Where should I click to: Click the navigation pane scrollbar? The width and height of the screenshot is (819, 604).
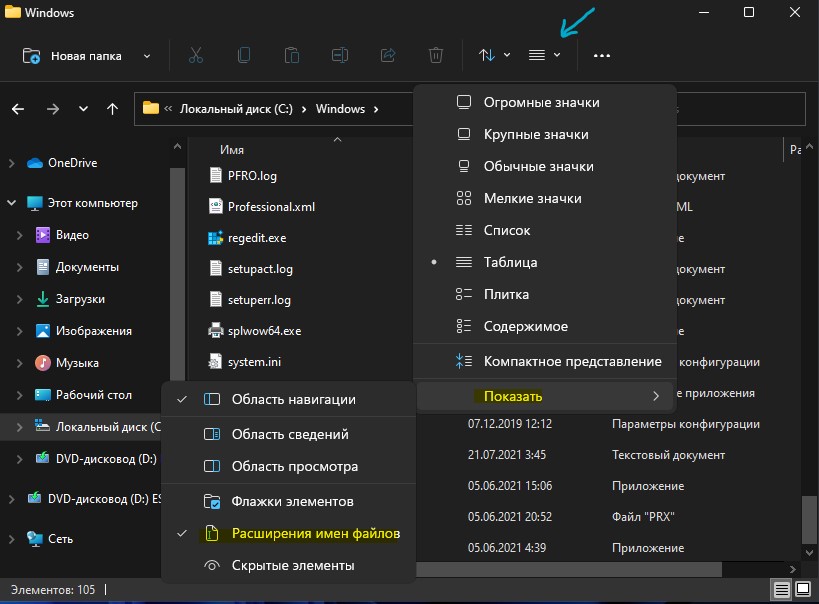(178, 274)
